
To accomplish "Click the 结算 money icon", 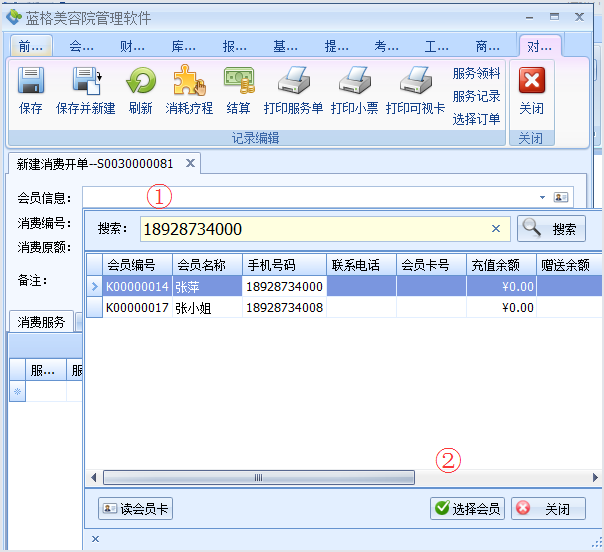I will tap(239, 81).
